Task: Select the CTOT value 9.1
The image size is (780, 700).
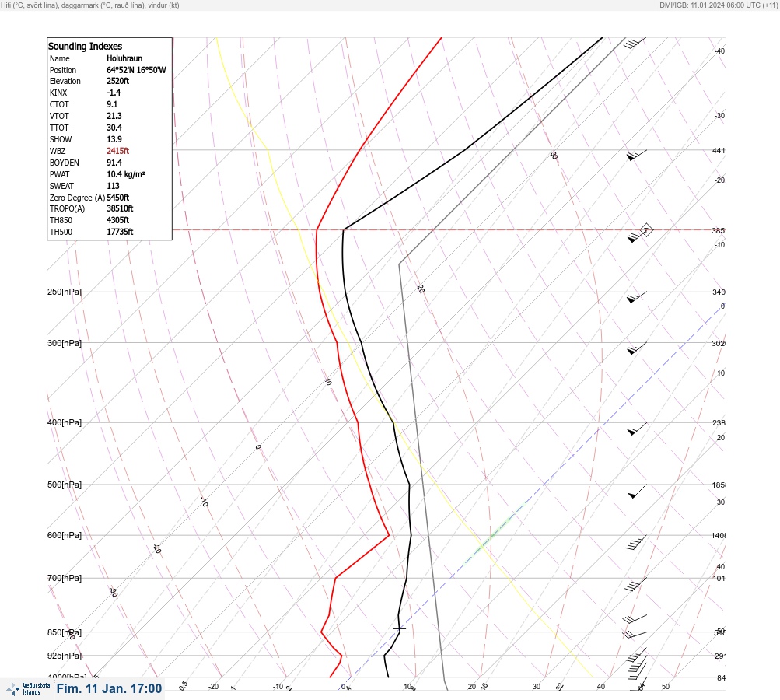Action: point(112,104)
